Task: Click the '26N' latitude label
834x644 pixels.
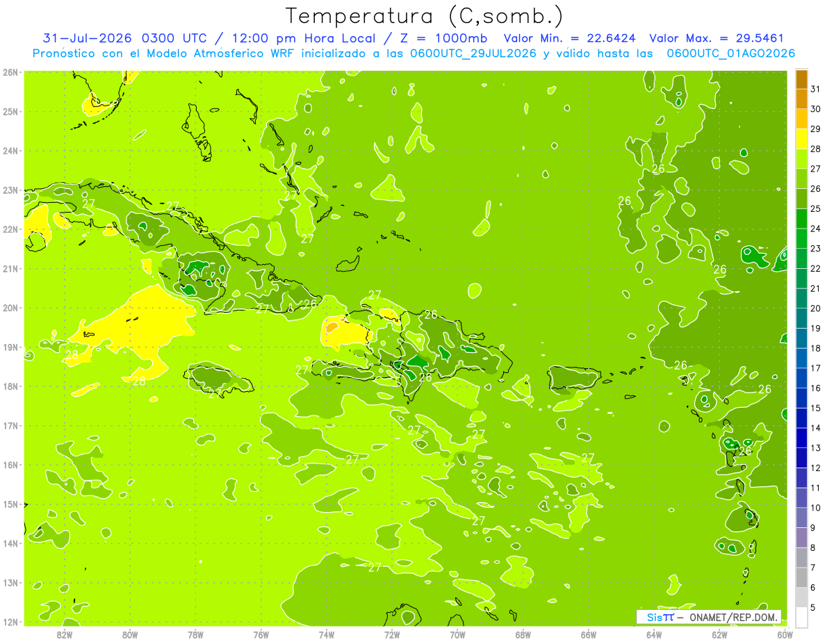Action: [10, 72]
